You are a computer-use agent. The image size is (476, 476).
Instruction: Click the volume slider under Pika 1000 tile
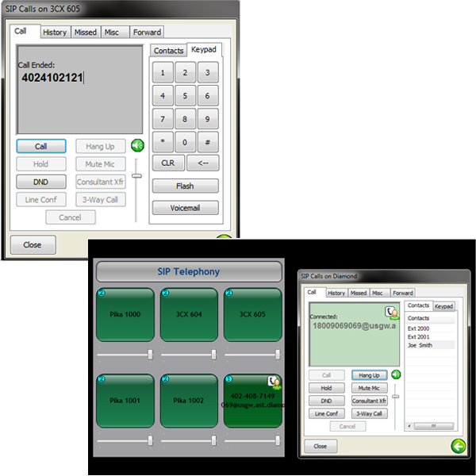pyautogui.click(x=125, y=355)
